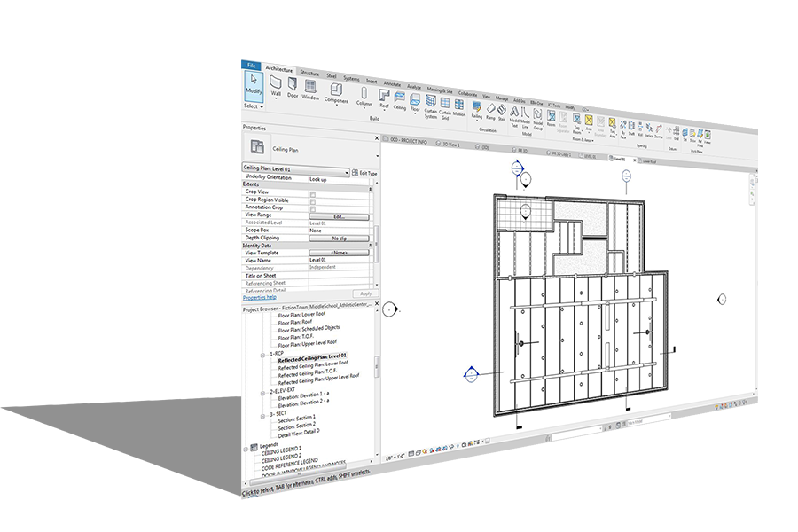Activate the Ceiling tool
798x532 pixels.
[x=400, y=101]
